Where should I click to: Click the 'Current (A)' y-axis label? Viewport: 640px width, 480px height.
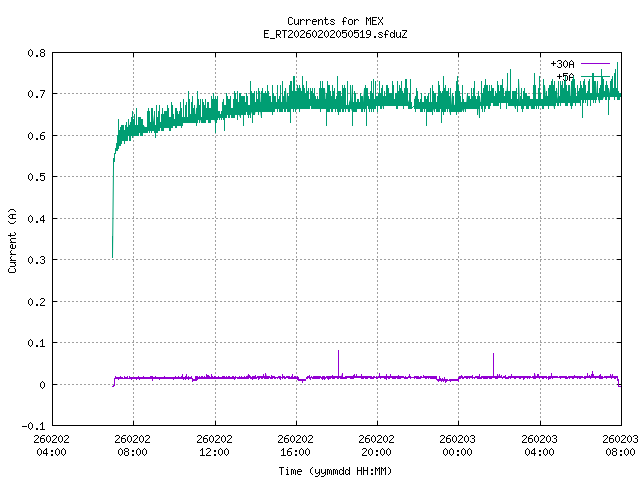(12, 239)
